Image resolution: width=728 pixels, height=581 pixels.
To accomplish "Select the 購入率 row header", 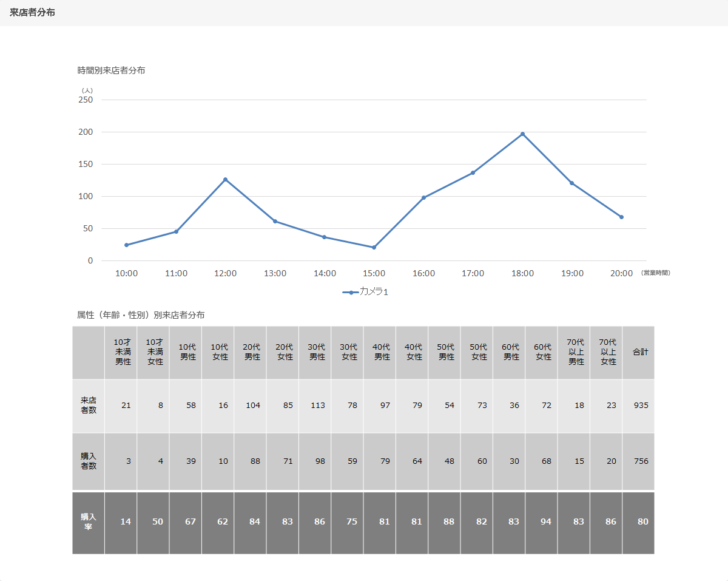I will (89, 522).
